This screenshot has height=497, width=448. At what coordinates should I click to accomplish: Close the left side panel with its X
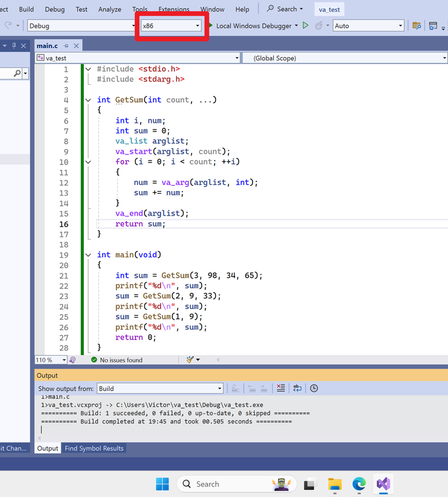click(x=24, y=46)
